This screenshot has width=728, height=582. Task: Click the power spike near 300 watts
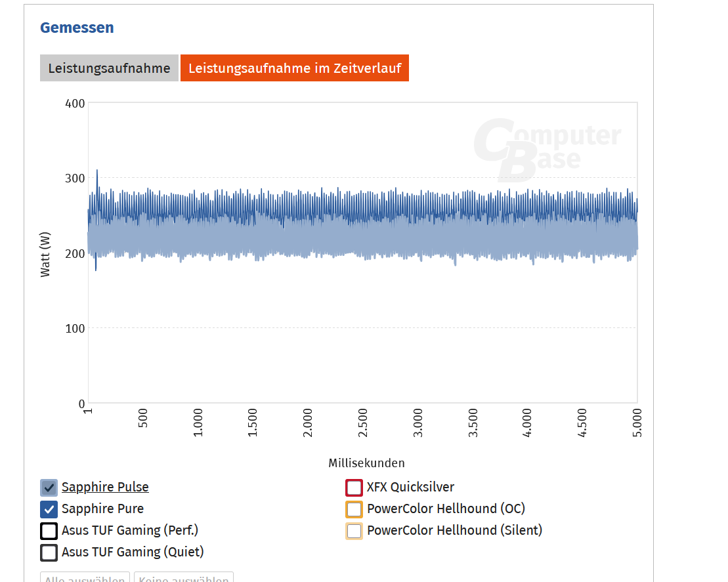(97, 173)
